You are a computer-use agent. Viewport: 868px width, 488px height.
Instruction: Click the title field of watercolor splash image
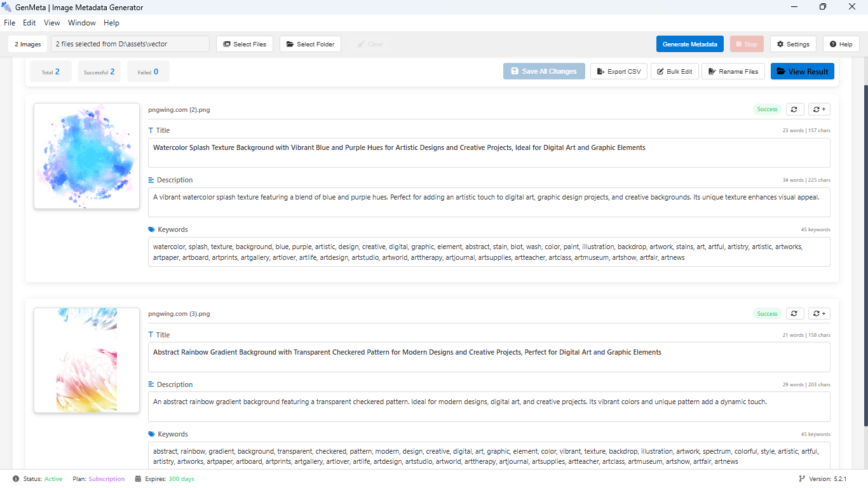point(489,152)
